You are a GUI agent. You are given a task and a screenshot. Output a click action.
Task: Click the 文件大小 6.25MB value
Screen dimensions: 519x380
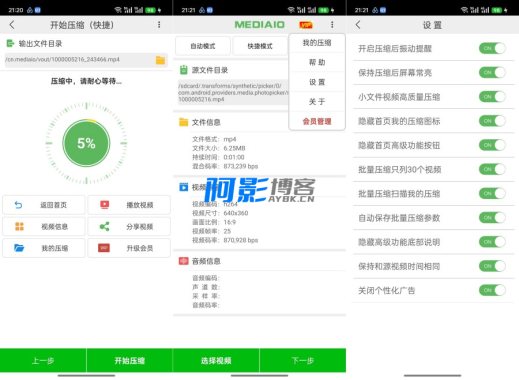pyautogui.click(x=234, y=148)
